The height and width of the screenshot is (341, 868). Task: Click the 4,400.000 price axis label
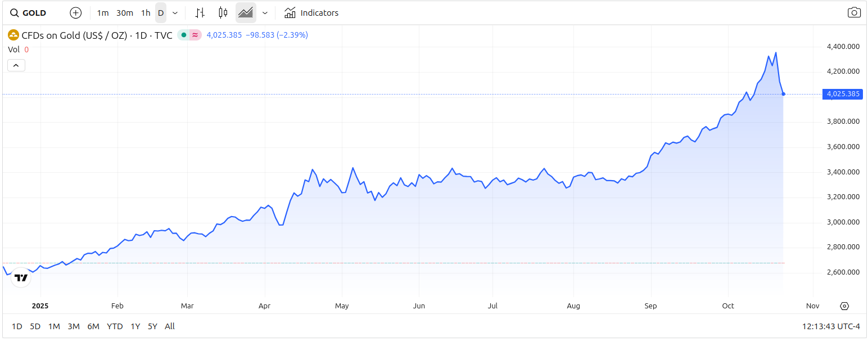tap(843, 46)
